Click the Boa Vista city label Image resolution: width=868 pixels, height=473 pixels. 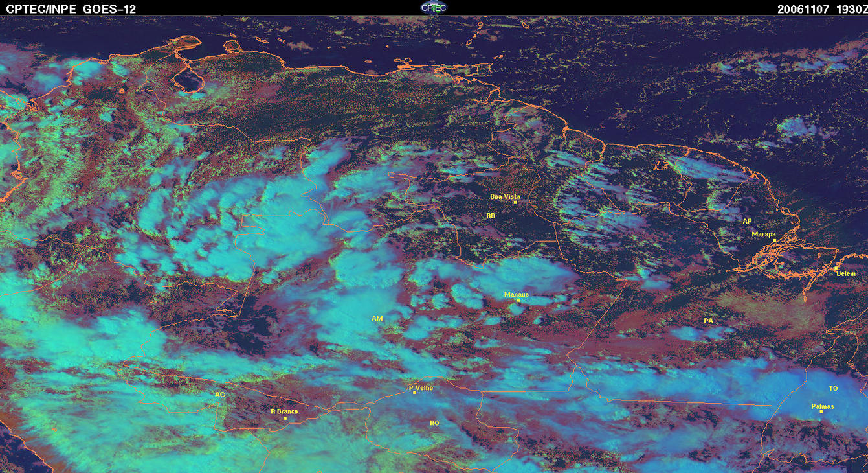click(x=505, y=196)
